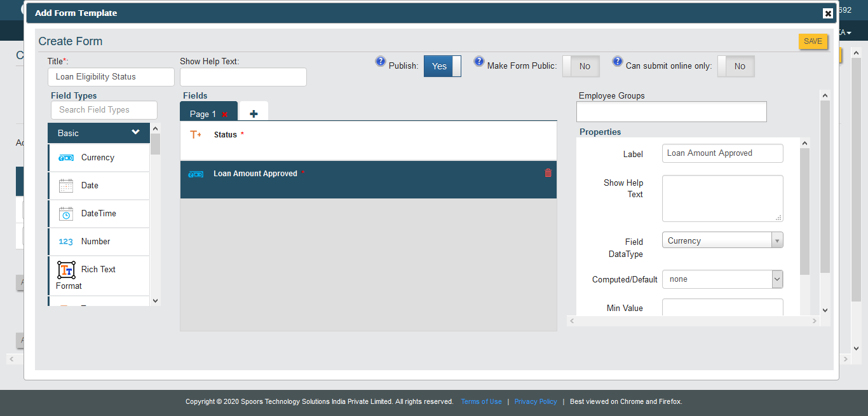
Task: Switch to the Page 1 tab
Action: coord(203,114)
